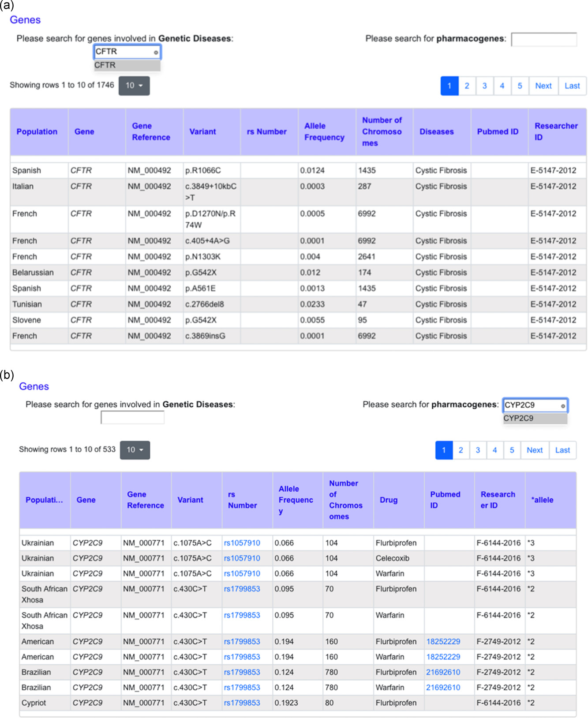Sort panel (a) by Number of Chromosomes

point(384,132)
